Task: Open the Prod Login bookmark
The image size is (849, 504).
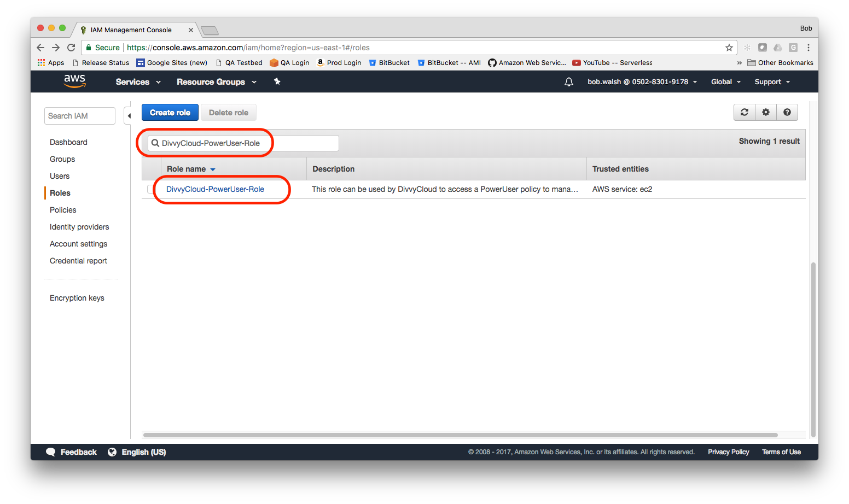Action: point(339,63)
